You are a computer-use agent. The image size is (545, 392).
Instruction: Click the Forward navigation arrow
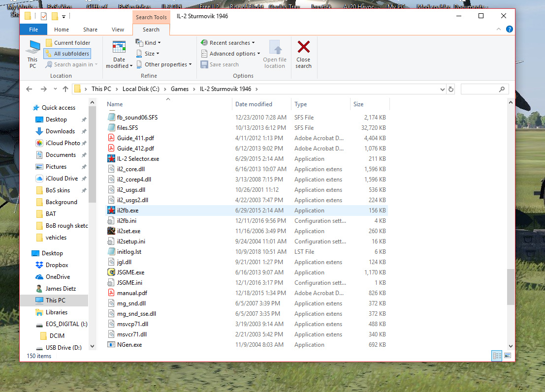[x=43, y=89]
